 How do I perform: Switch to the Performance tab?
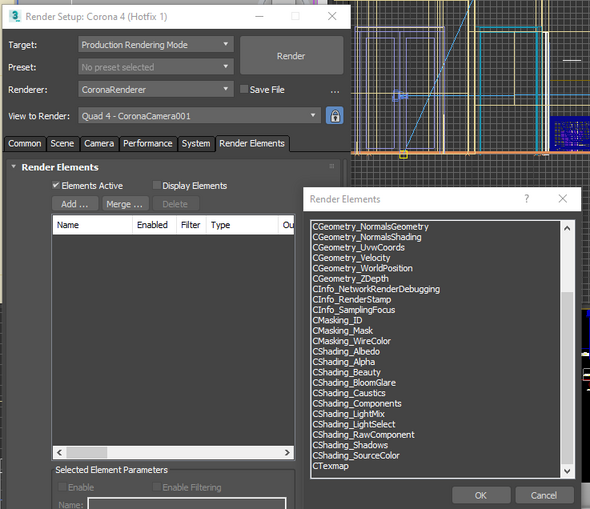tap(148, 143)
